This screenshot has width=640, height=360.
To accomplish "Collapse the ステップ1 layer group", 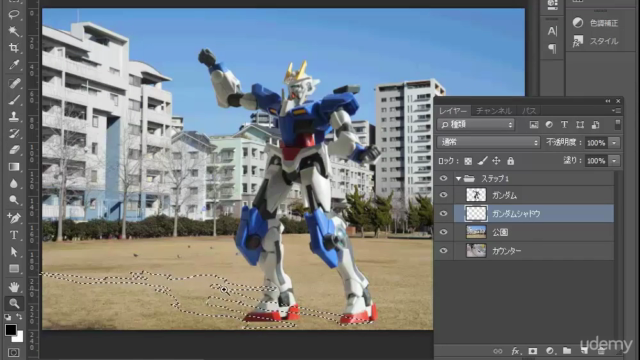I will click(458, 179).
